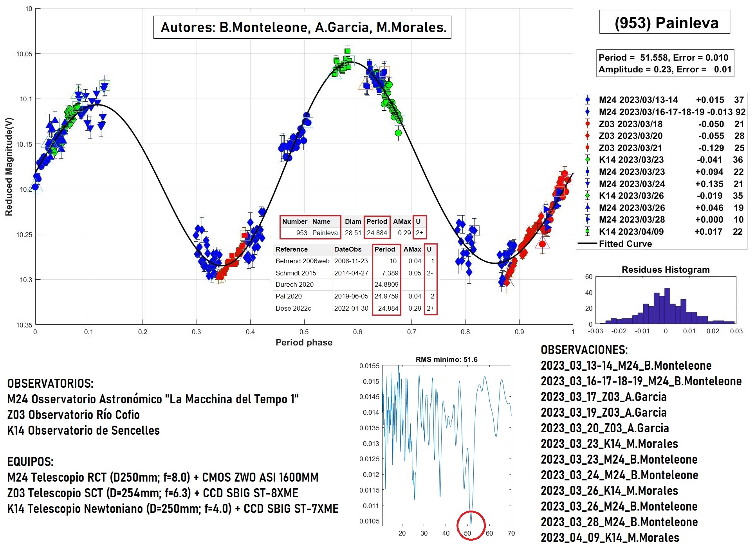Click the K14 Telescopio Newtoniano equipment line

point(173,509)
